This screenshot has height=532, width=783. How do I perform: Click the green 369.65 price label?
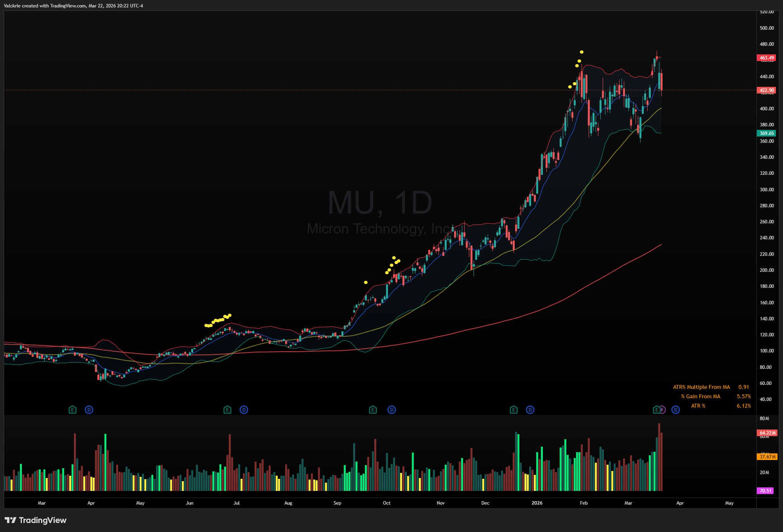tap(767, 133)
